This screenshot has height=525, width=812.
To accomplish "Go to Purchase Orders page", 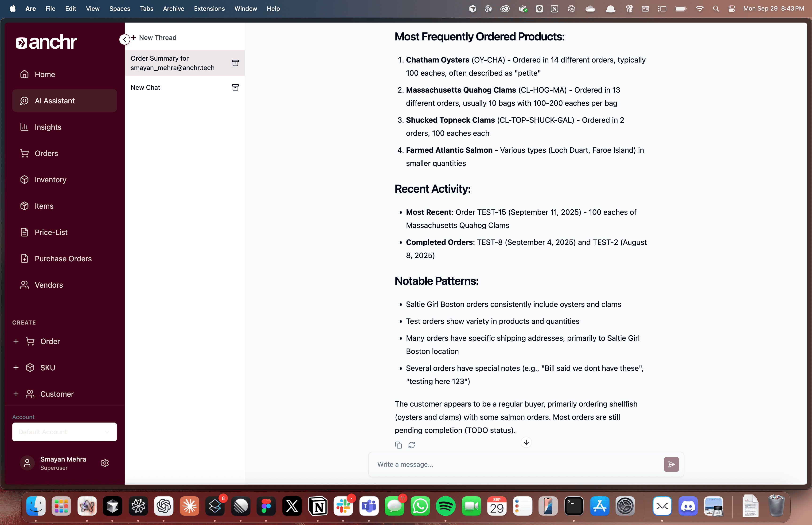I will click(63, 259).
